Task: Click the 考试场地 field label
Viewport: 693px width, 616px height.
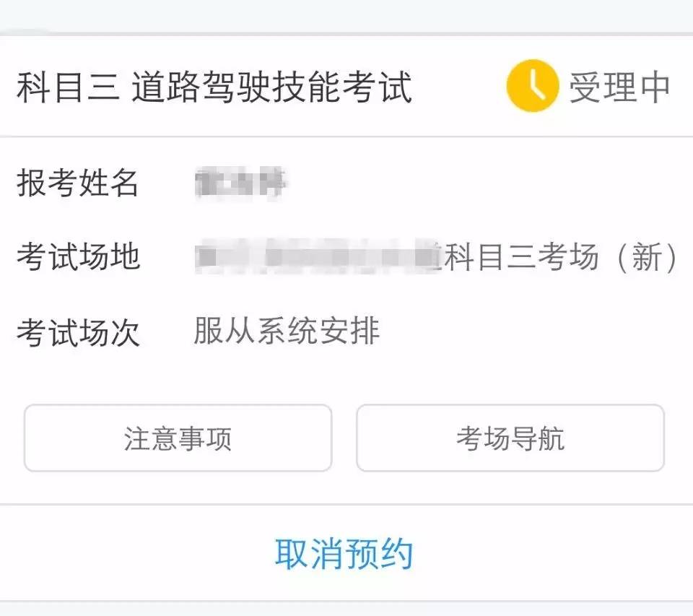Action: (x=78, y=257)
